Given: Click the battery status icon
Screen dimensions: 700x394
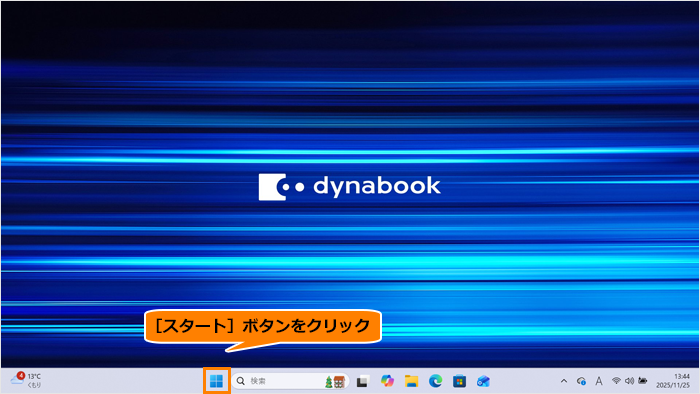Looking at the screenshot, I should (x=642, y=381).
